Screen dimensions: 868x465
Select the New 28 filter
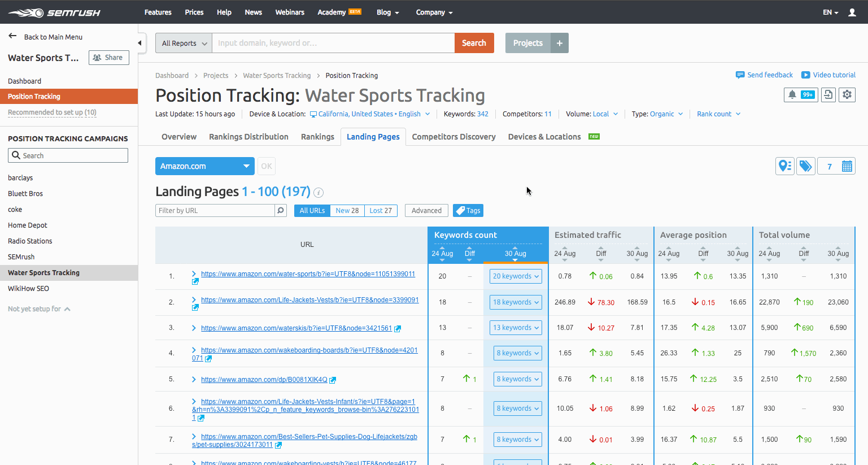[347, 211]
